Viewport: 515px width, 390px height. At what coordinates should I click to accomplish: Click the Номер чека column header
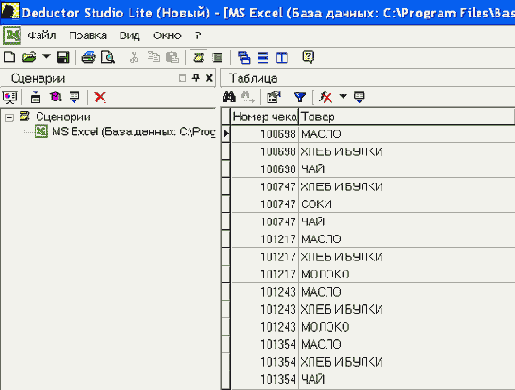tap(264, 117)
